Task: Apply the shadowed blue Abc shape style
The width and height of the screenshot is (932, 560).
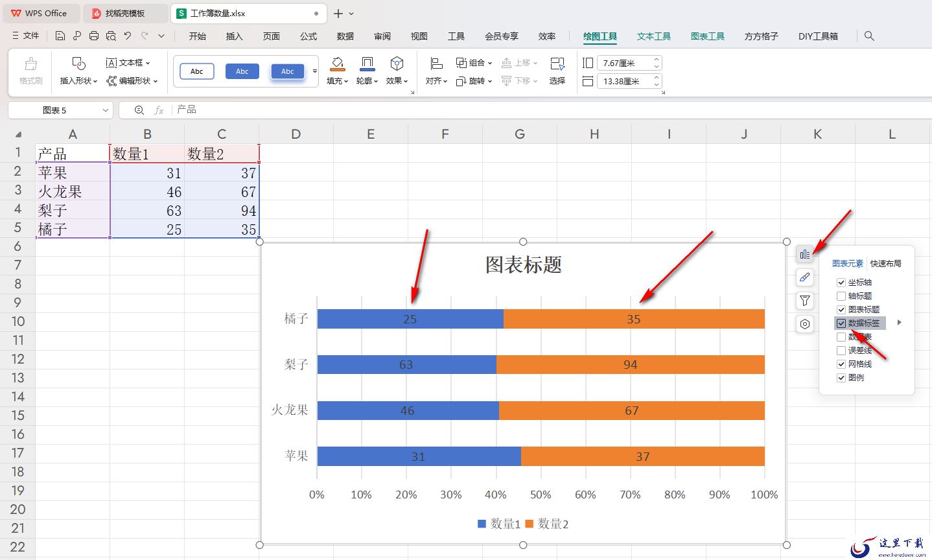Action: click(x=288, y=71)
